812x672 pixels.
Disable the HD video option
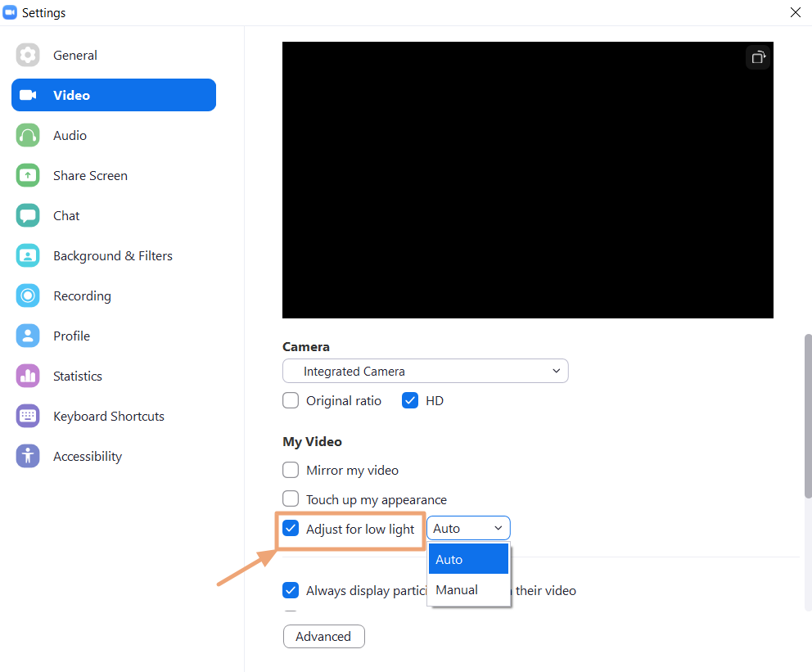(x=410, y=400)
